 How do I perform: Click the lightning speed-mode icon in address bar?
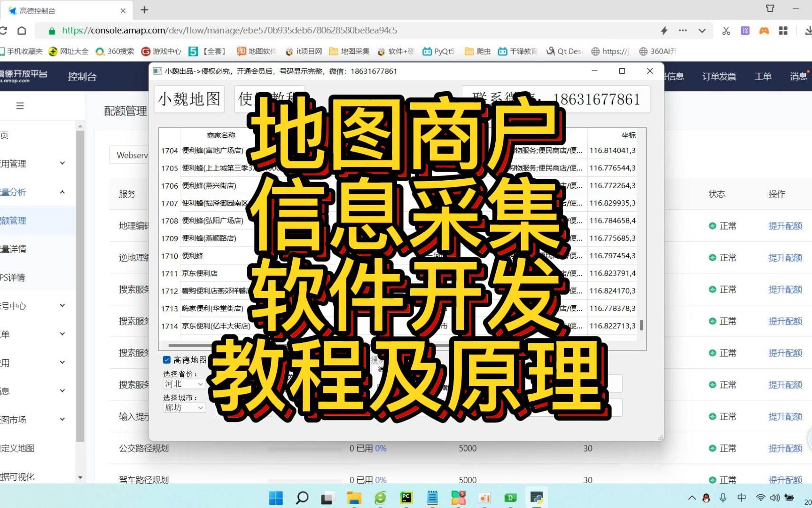(x=664, y=31)
